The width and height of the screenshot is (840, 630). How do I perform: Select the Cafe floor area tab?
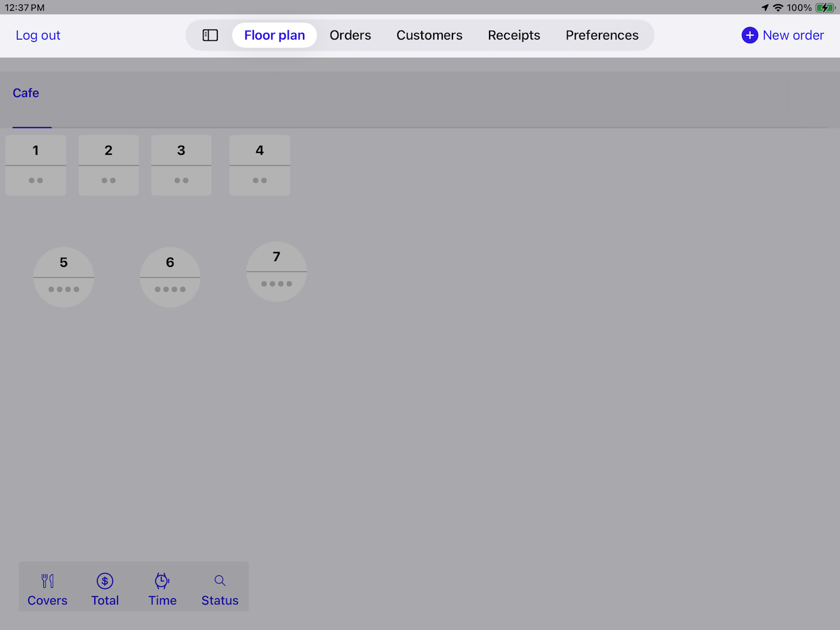click(26, 93)
